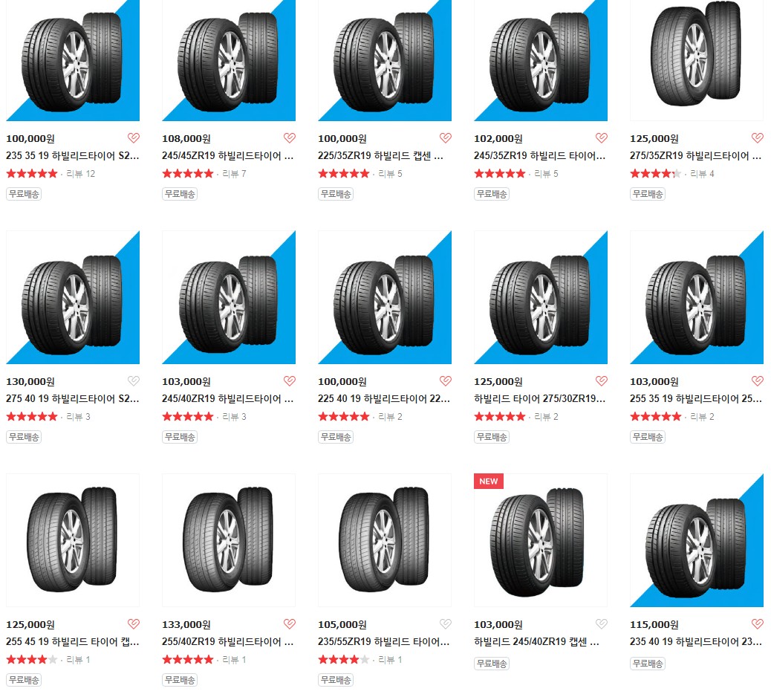The height and width of the screenshot is (700, 771).
Task: Add NEW 245/40ZR19 tire to wishlist
Action: coord(602,623)
